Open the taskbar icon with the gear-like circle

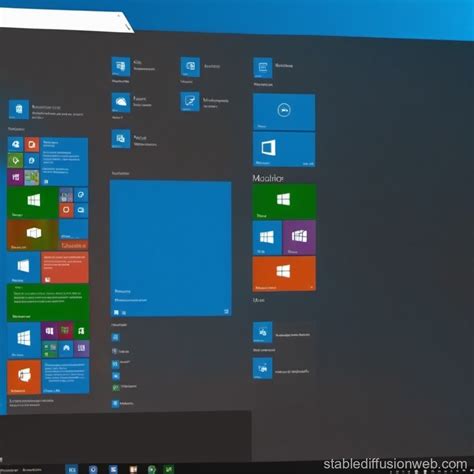click(93, 469)
